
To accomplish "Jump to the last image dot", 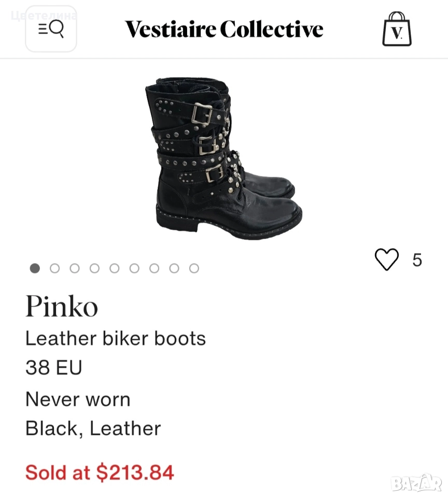I will [194, 268].
